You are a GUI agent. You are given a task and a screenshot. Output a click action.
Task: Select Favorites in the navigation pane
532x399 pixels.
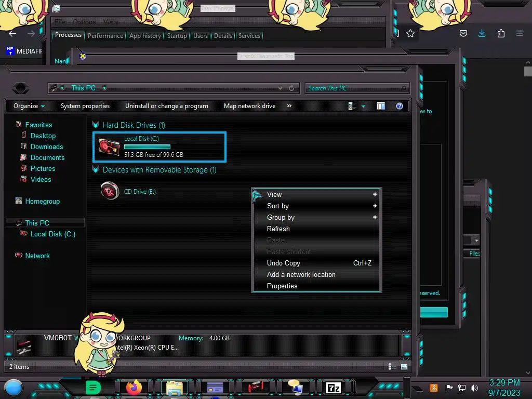click(x=38, y=125)
